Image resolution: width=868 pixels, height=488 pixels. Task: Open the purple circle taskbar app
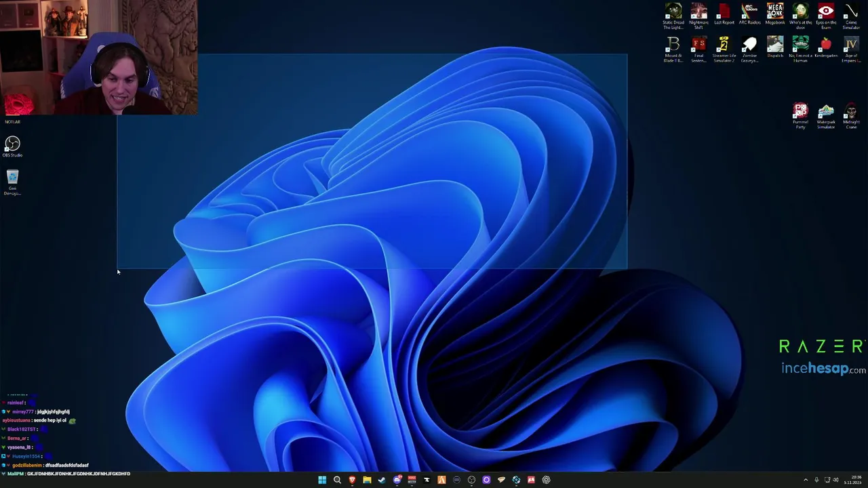486,480
